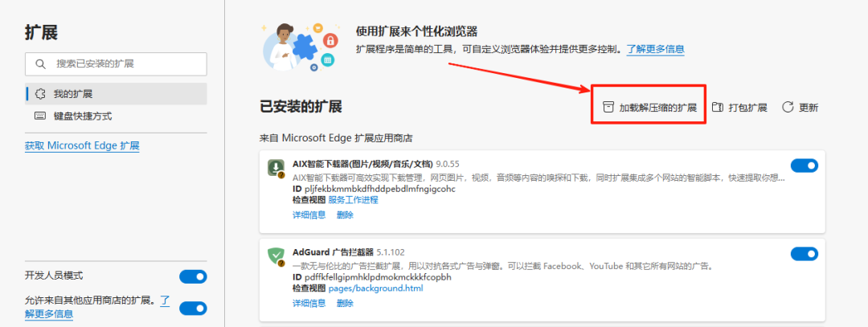Click the 扩展 page heading

point(42,33)
